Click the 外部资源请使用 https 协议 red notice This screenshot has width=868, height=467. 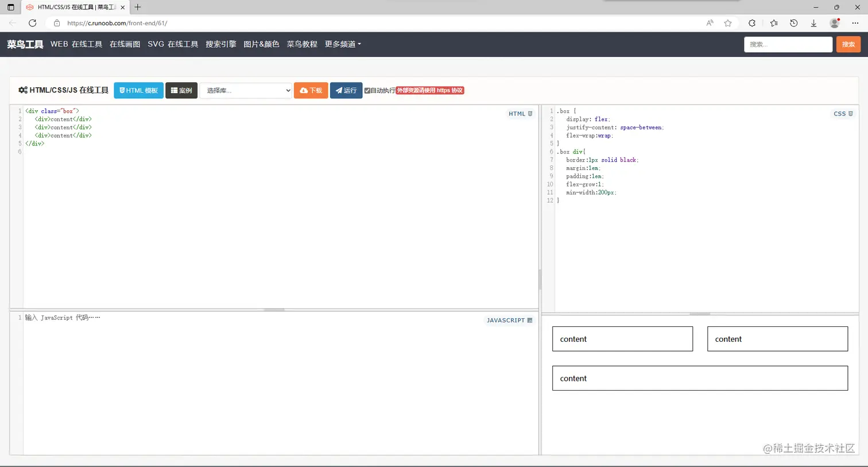click(x=430, y=90)
